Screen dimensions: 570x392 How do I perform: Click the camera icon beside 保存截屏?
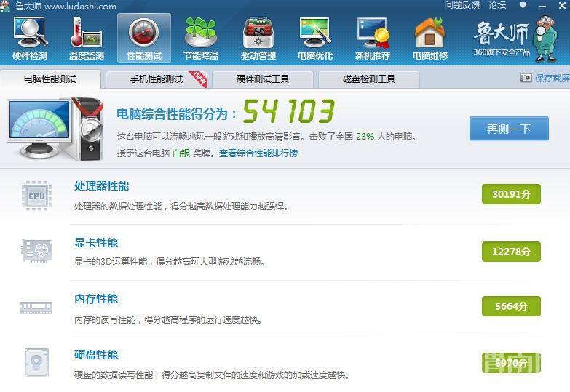pos(526,78)
